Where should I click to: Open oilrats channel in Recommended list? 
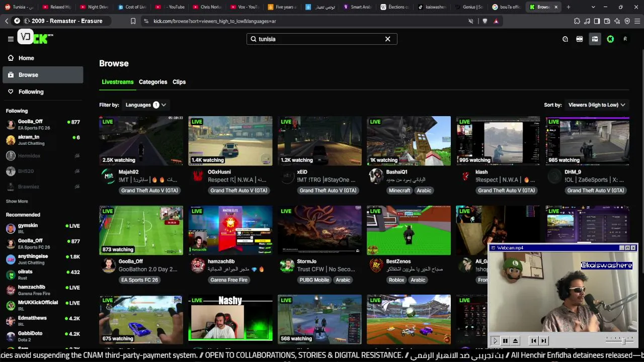coord(43,275)
